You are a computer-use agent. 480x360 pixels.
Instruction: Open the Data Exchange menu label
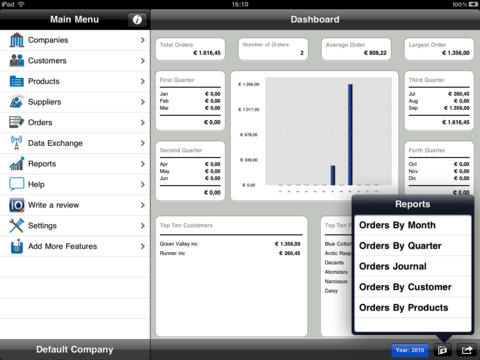tap(55, 143)
